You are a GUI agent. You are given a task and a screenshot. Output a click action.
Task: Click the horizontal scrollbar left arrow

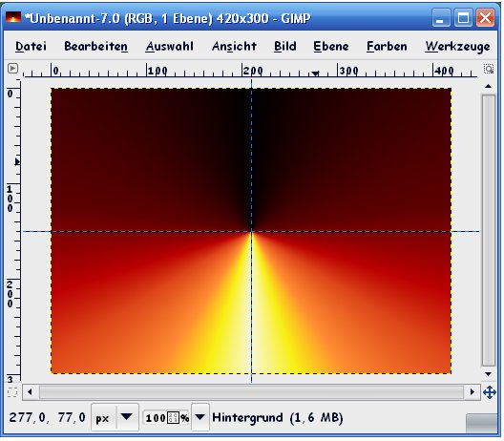coord(30,392)
